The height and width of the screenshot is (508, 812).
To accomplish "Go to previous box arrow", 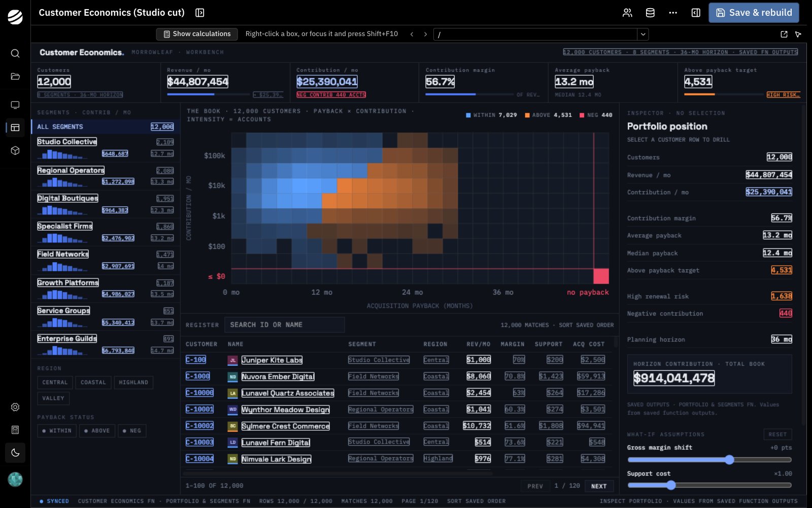I will pos(412,34).
